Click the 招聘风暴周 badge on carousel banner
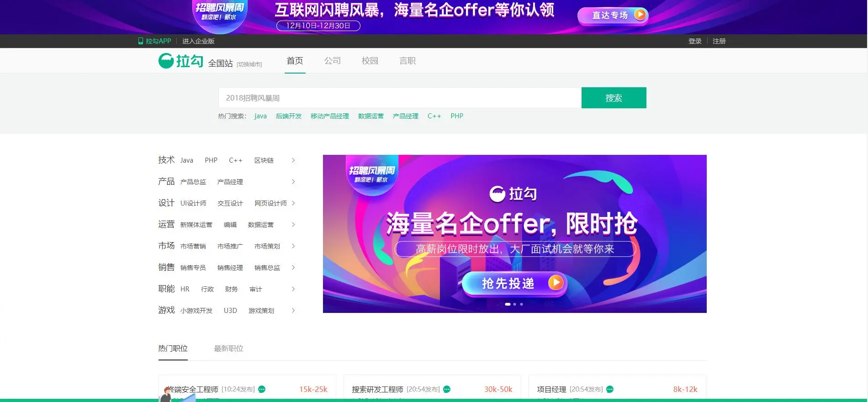 coord(372,175)
